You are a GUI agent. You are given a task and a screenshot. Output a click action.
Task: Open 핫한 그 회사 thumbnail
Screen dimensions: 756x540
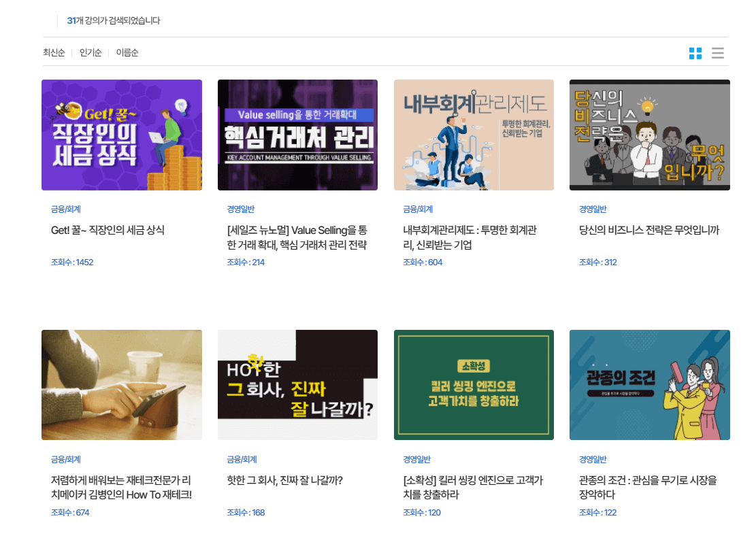click(297, 385)
